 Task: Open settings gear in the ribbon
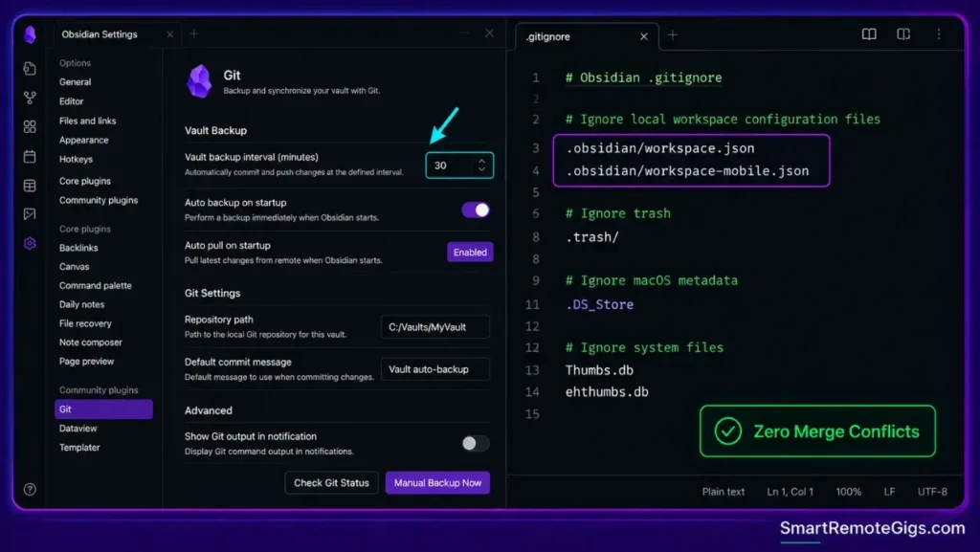click(x=30, y=244)
